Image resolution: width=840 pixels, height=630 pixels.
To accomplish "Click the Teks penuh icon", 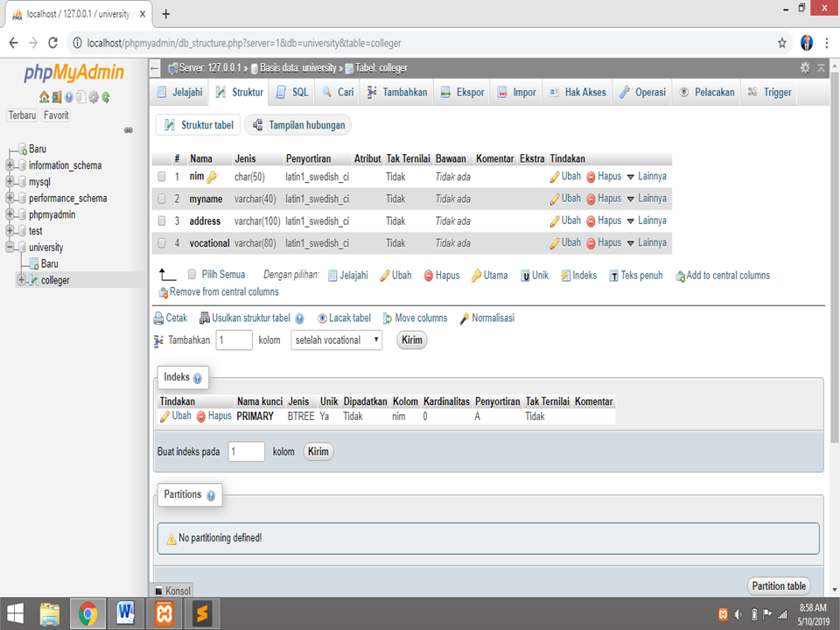I will pyautogui.click(x=613, y=275).
